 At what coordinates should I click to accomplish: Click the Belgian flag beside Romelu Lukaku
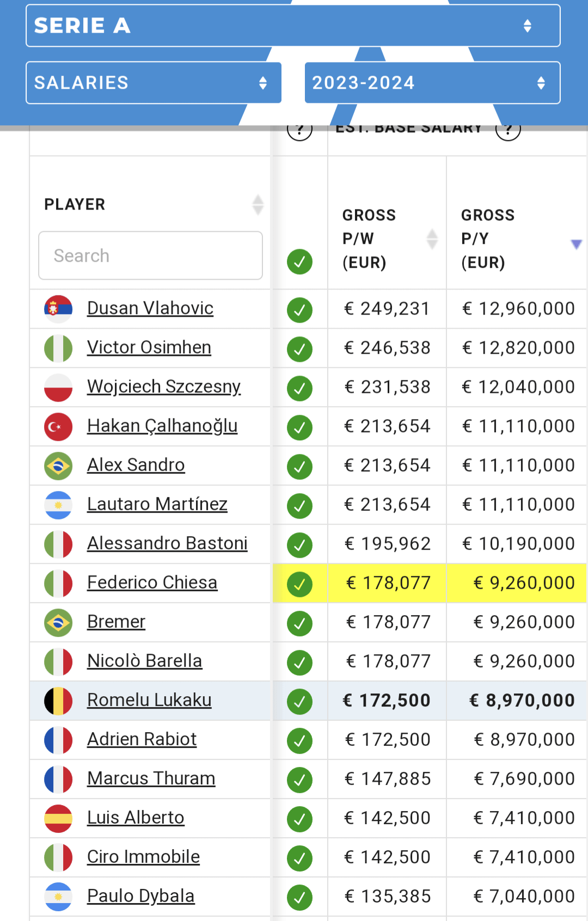[x=58, y=701]
